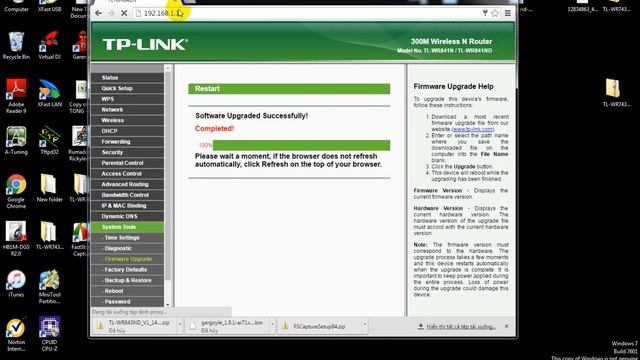Stop page loading with X button
Viewport: 640px width, 360px height.
pyautogui.click(x=124, y=13)
